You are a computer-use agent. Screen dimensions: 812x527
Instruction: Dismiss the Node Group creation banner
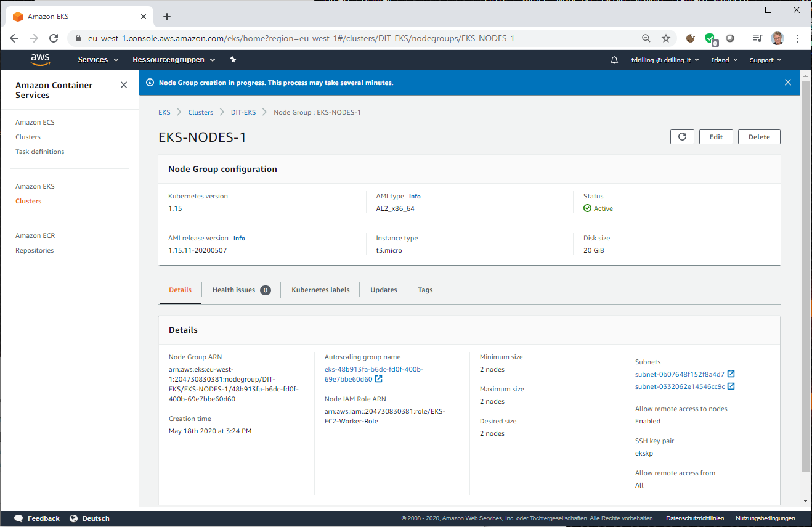[x=788, y=83]
